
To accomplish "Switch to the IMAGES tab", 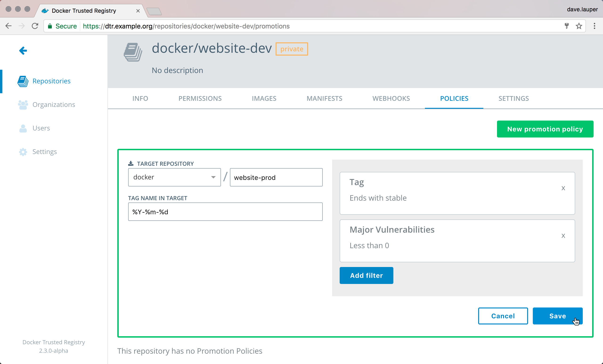I will [264, 98].
